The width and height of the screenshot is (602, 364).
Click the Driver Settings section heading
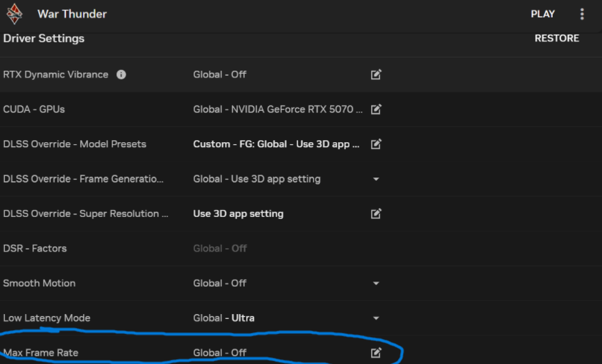pos(44,38)
